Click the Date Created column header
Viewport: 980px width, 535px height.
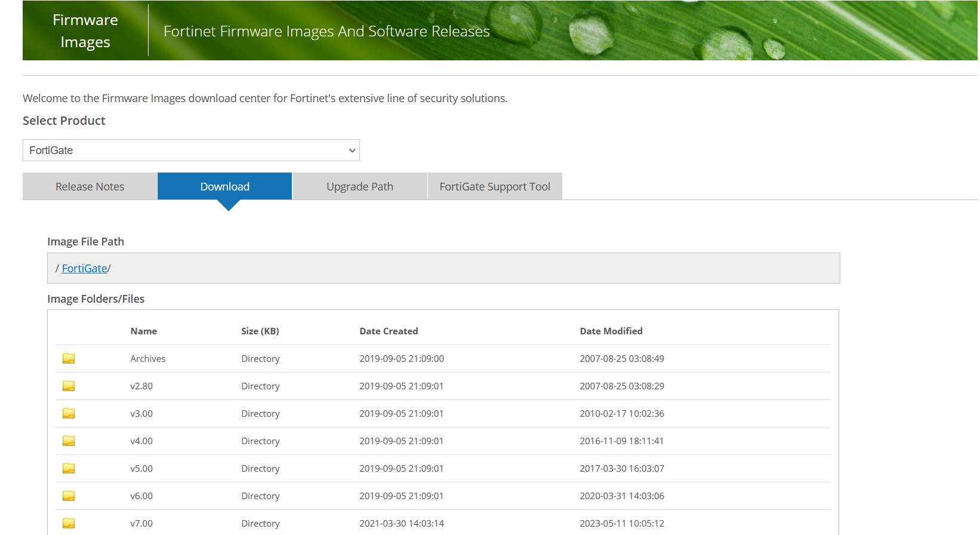(389, 331)
